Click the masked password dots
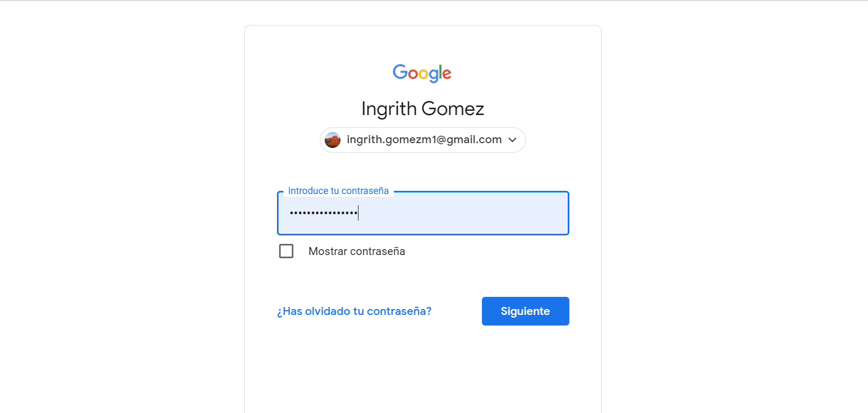This screenshot has width=868, height=413. click(323, 213)
